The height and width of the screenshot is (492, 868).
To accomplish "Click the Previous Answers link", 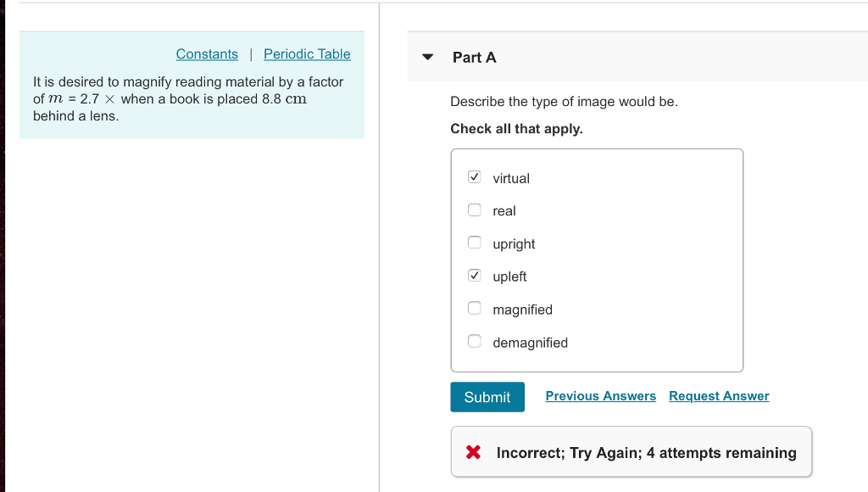I will pos(600,395).
